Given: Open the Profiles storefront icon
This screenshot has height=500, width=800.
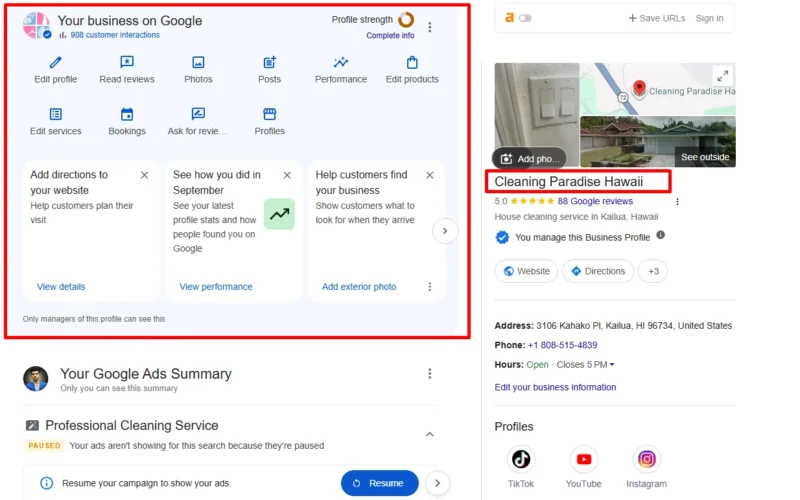Looking at the screenshot, I should tap(269, 114).
